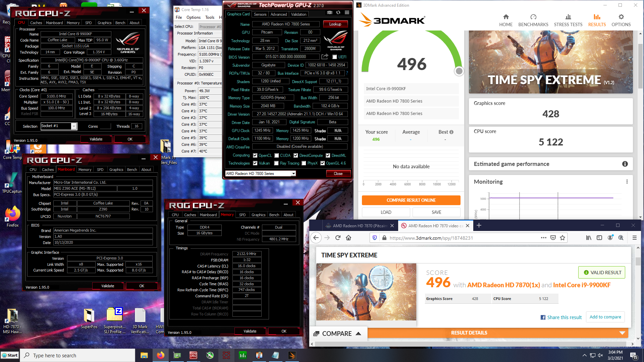Reload the 3dmark.com page in Firefox
Viewport: 644px width, 362px height.
pyautogui.click(x=338, y=238)
